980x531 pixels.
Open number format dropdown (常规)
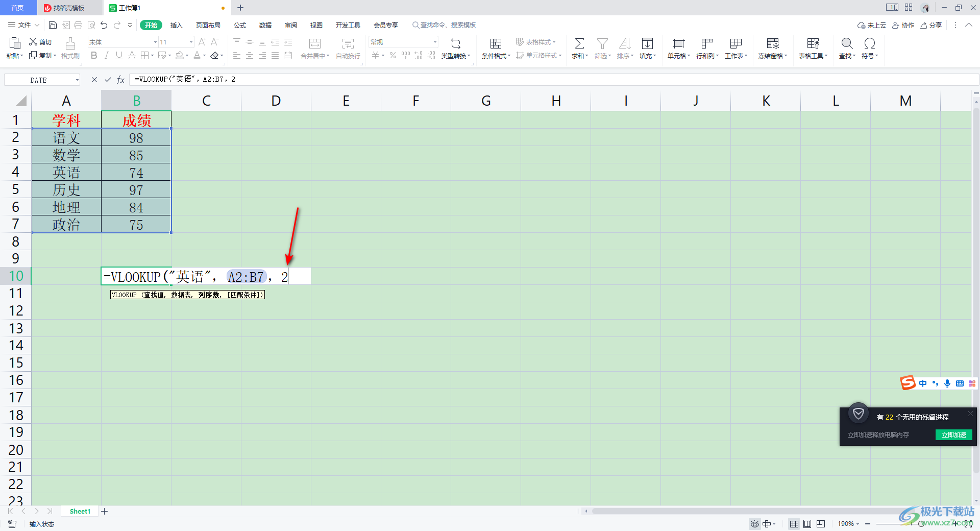coord(435,42)
